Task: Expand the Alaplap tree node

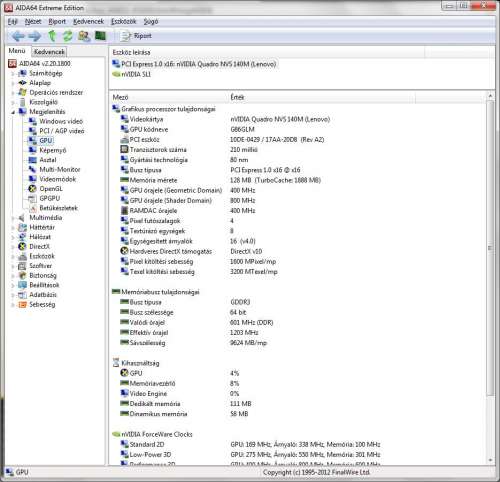Action: coord(13,83)
